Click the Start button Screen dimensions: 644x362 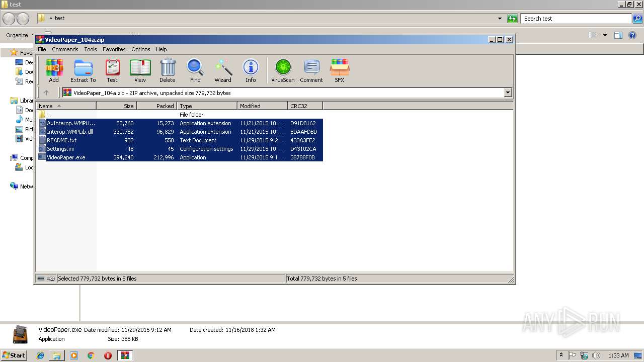click(x=14, y=355)
